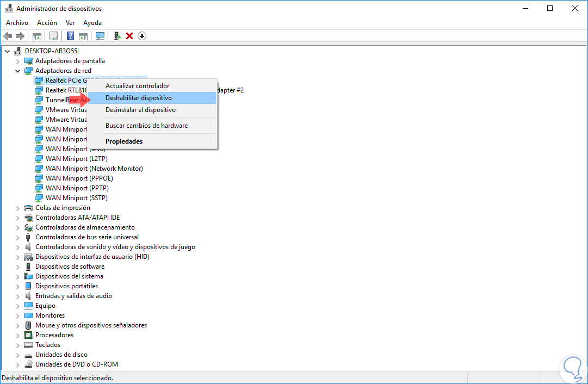Collapse the Adaptadores de red section

point(17,70)
